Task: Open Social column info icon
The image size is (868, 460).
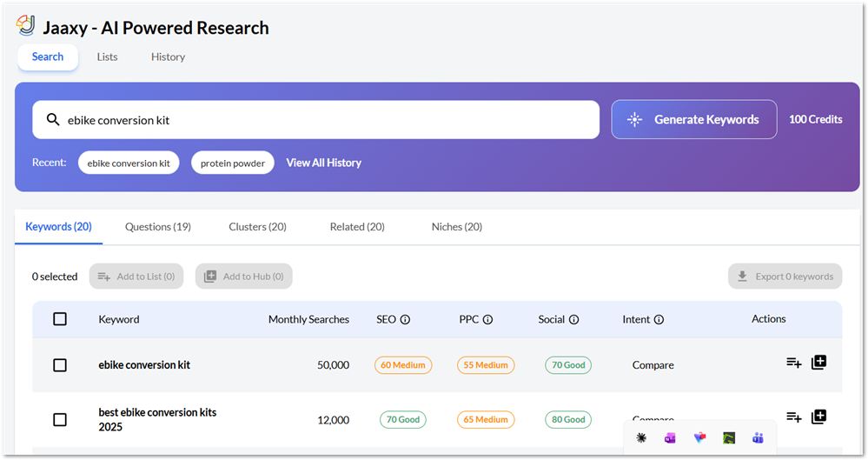Action: [574, 319]
